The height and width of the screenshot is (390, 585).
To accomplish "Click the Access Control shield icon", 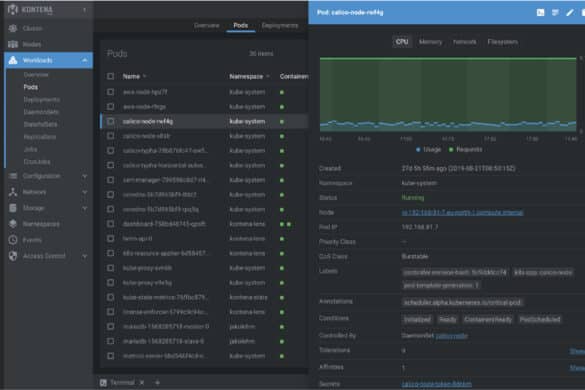I will point(13,256).
